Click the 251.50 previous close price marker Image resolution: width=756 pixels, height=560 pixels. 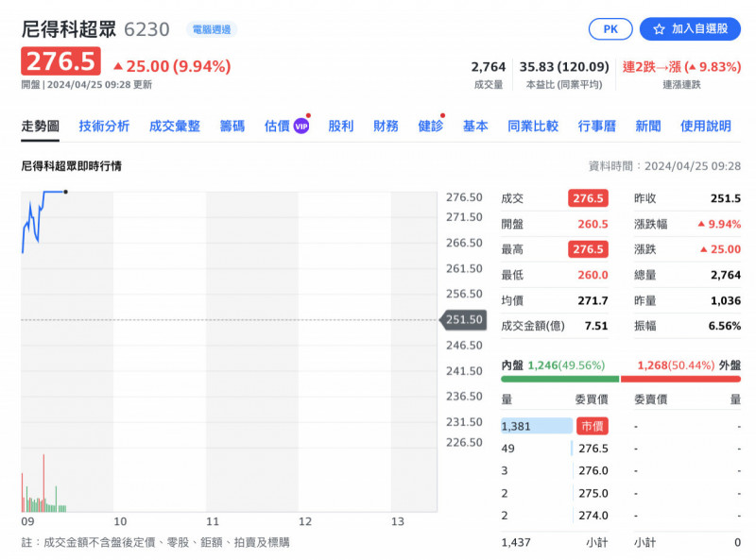(x=463, y=319)
